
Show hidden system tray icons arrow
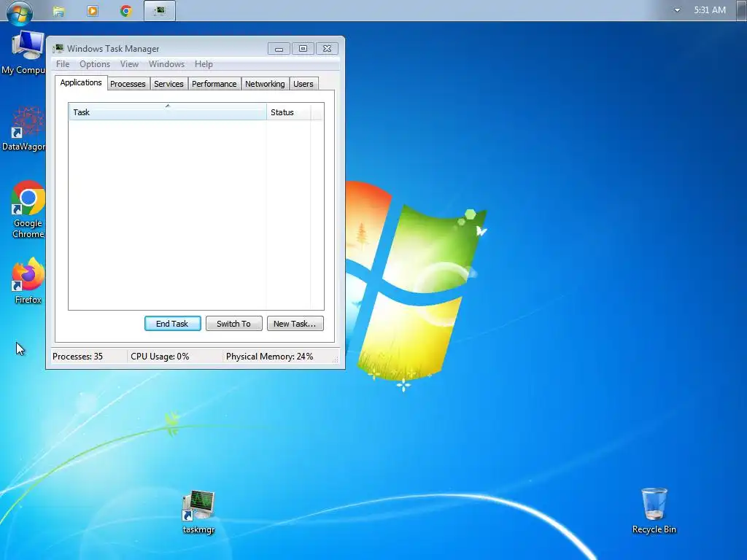677,10
